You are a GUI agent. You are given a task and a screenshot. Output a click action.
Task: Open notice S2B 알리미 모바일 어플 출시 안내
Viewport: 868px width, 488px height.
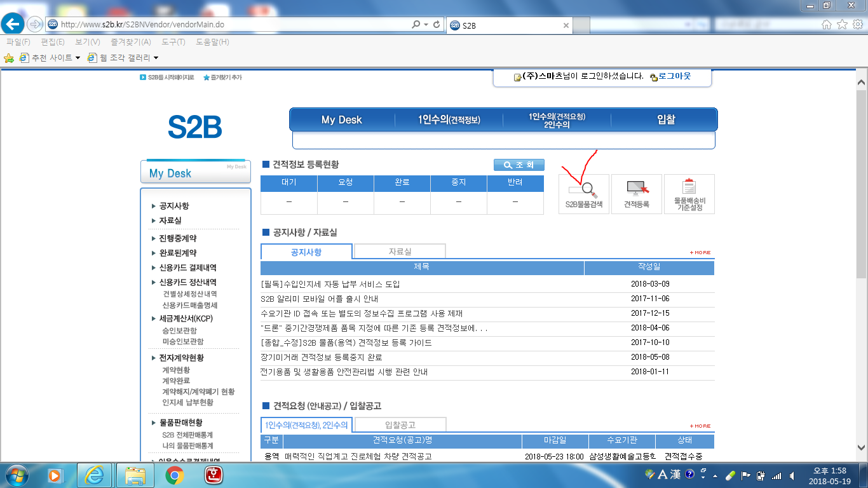coord(320,299)
